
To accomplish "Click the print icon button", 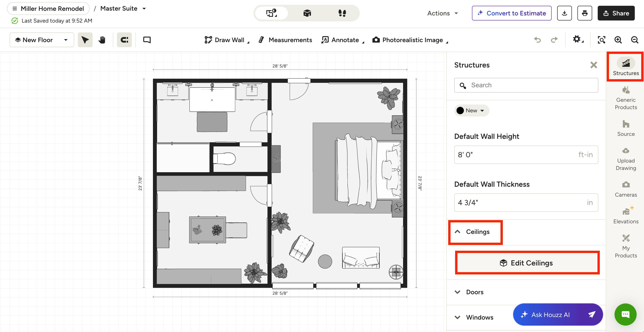I will click(585, 13).
